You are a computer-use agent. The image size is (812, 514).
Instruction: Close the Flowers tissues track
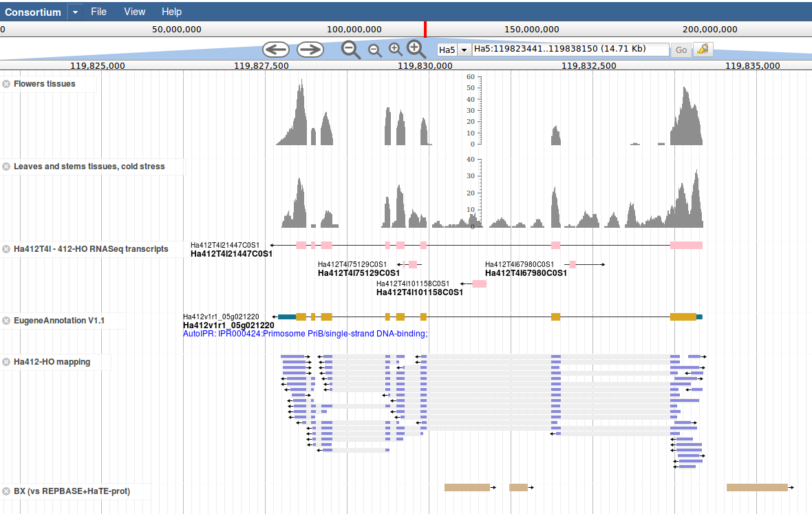click(x=6, y=84)
